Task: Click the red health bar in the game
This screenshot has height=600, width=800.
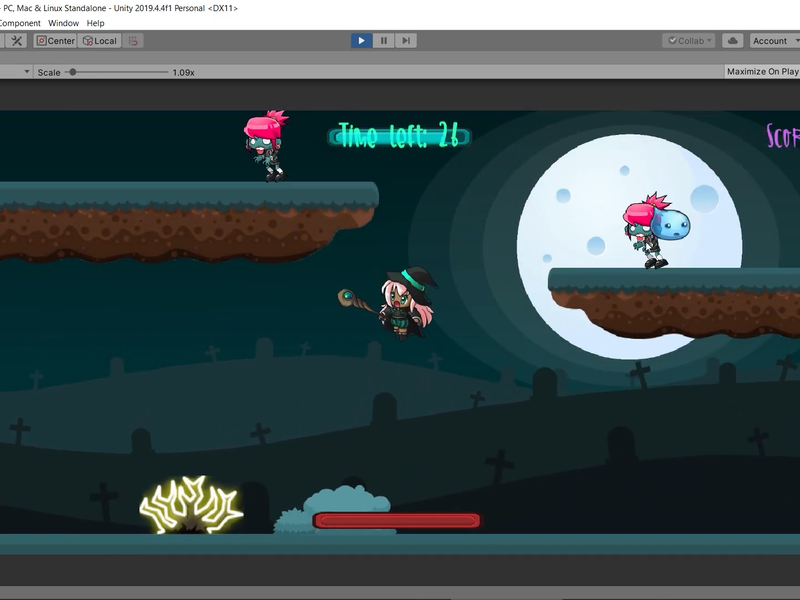Action: coord(397,520)
